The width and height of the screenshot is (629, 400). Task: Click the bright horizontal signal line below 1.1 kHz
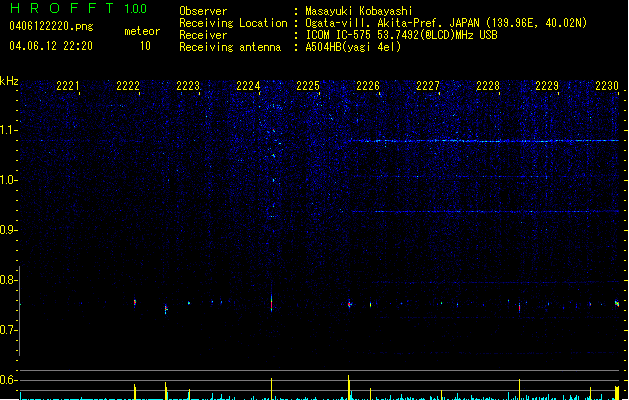(x=483, y=141)
